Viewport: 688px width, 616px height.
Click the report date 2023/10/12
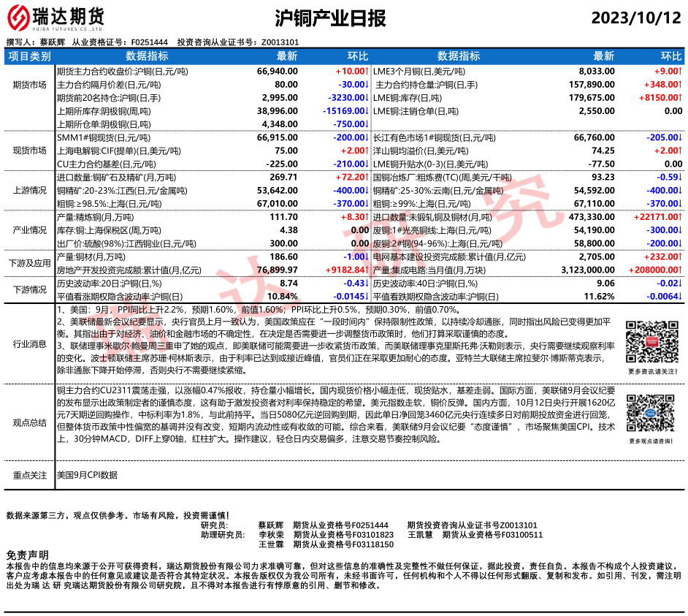[635, 18]
